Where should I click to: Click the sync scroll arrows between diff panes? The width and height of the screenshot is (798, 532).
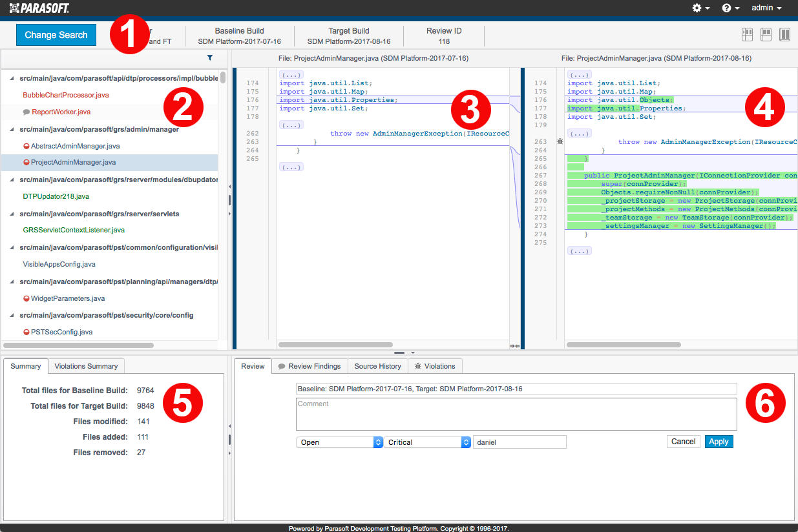click(x=515, y=346)
